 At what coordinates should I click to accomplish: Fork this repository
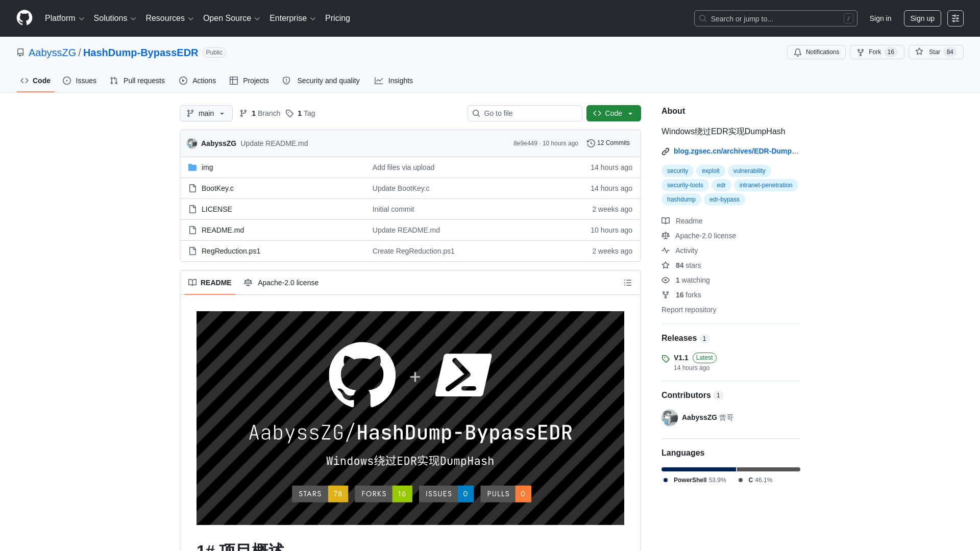coord(877,52)
